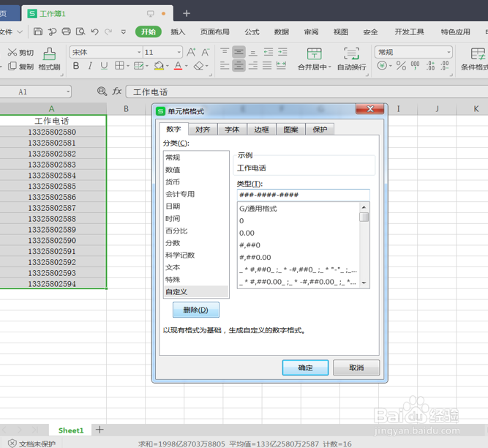This screenshot has height=448, width=488.
Task: Click the Delete (删除) button
Action: (196, 310)
